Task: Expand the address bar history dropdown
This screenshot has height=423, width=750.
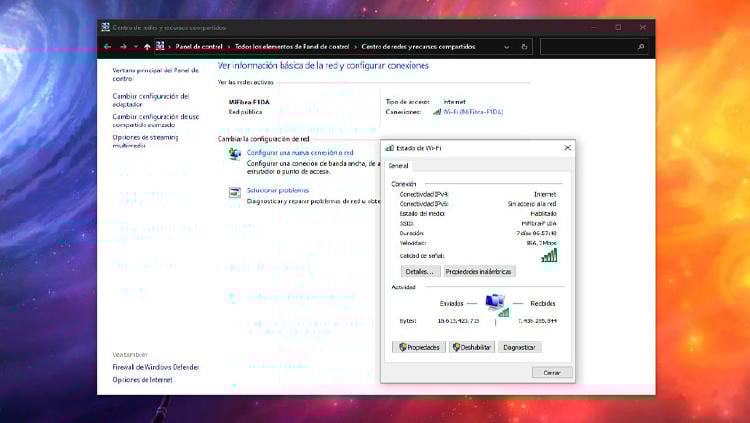Action: click(509, 46)
